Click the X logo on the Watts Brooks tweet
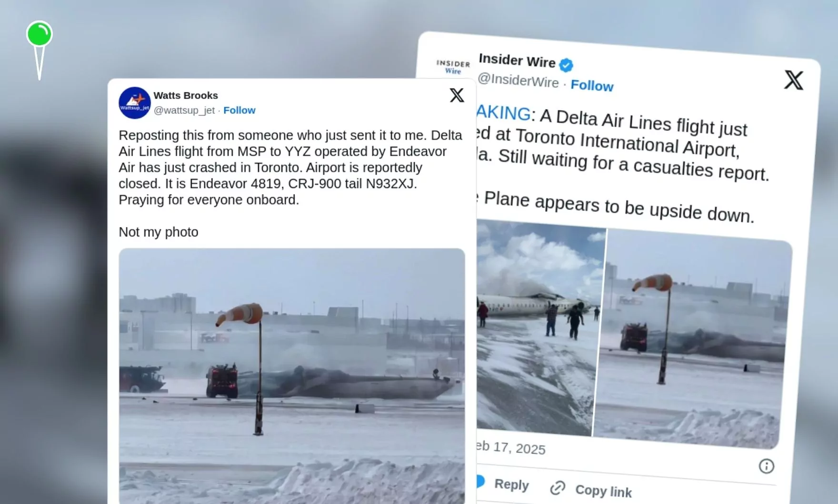The image size is (838, 504). (x=457, y=95)
